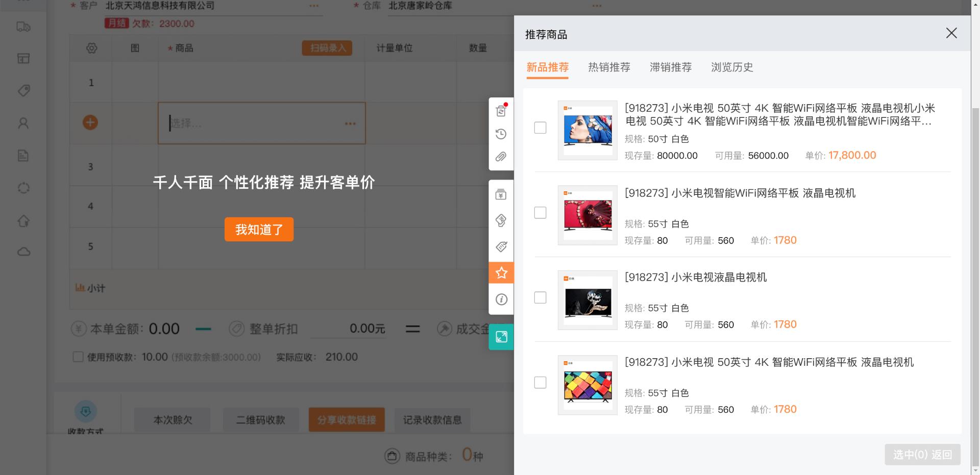Click the 我知道了 button
This screenshot has height=475, width=980.
point(259,230)
